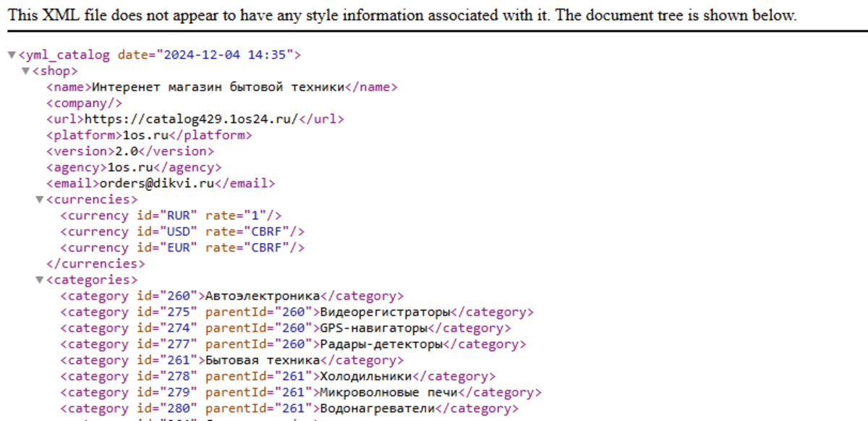Click the empty company tag
This screenshot has height=421, width=868.
click(x=84, y=103)
